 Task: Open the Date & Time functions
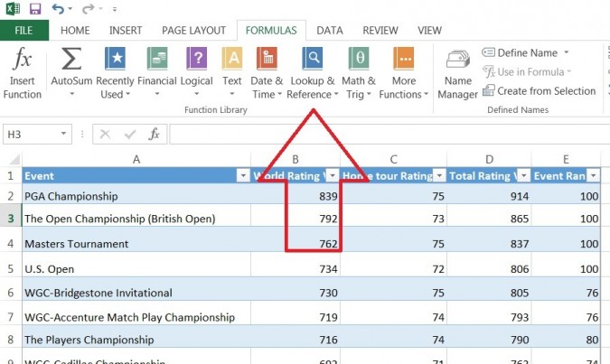click(267, 73)
